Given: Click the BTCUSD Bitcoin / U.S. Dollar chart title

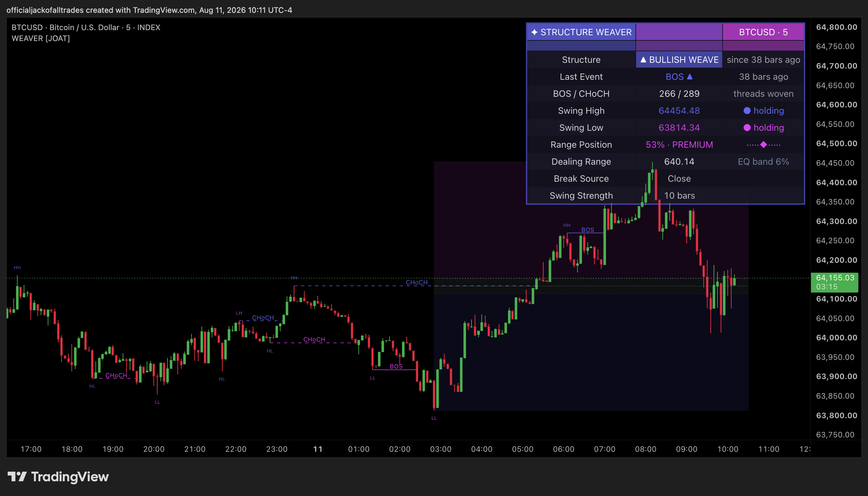Looking at the screenshot, I should (86, 27).
